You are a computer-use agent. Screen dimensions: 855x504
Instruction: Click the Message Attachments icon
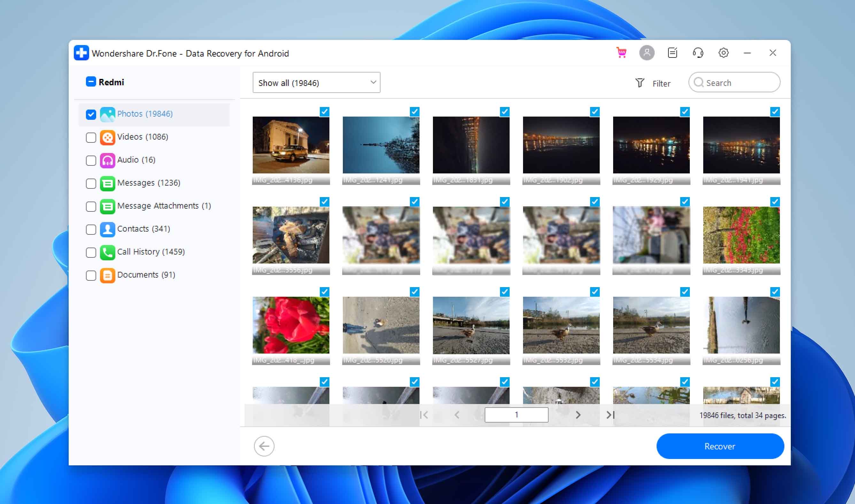[107, 207]
